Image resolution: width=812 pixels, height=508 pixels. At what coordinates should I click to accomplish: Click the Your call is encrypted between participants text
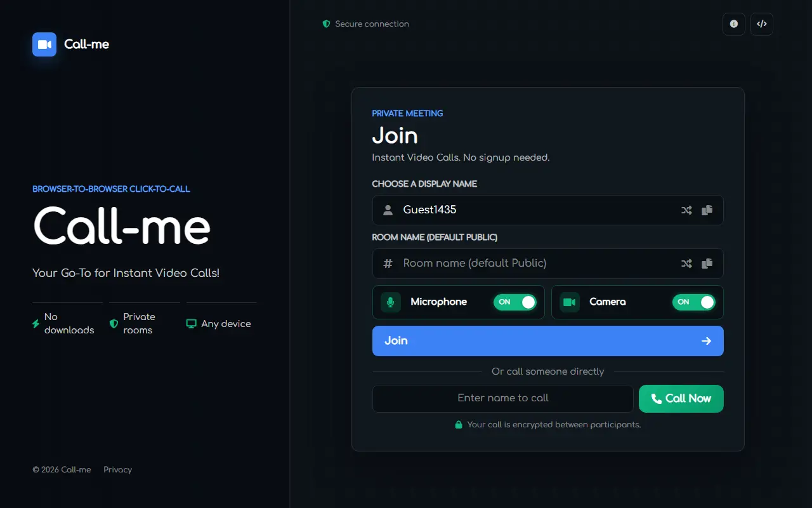click(554, 425)
